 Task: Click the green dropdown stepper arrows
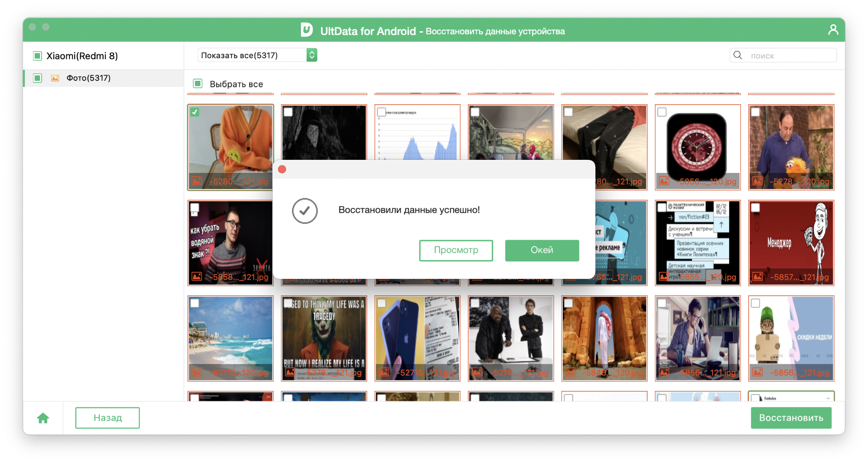[312, 55]
